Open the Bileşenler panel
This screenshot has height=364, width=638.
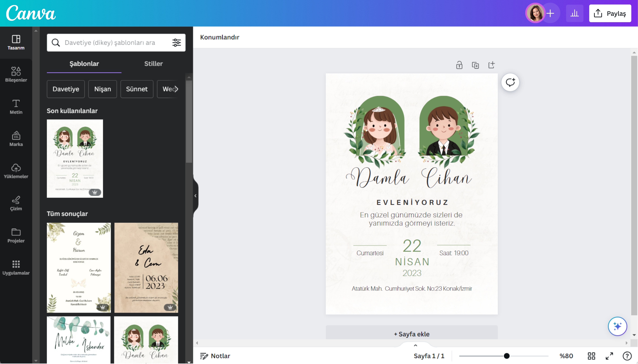(x=16, y=74)
